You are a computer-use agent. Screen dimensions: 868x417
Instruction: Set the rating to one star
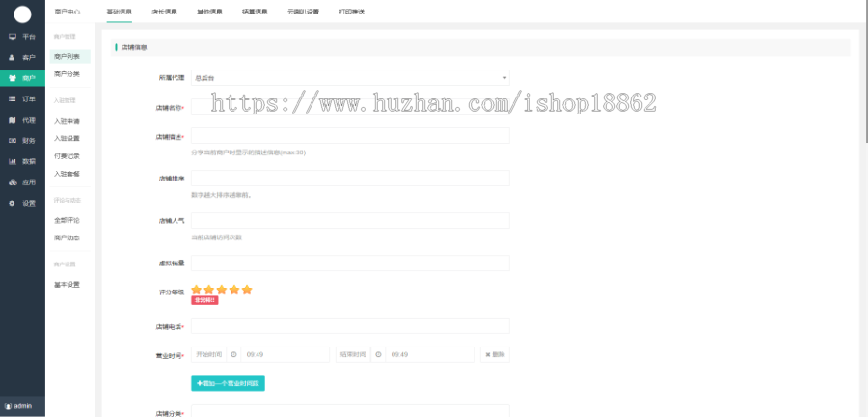[x=197, y=290]
